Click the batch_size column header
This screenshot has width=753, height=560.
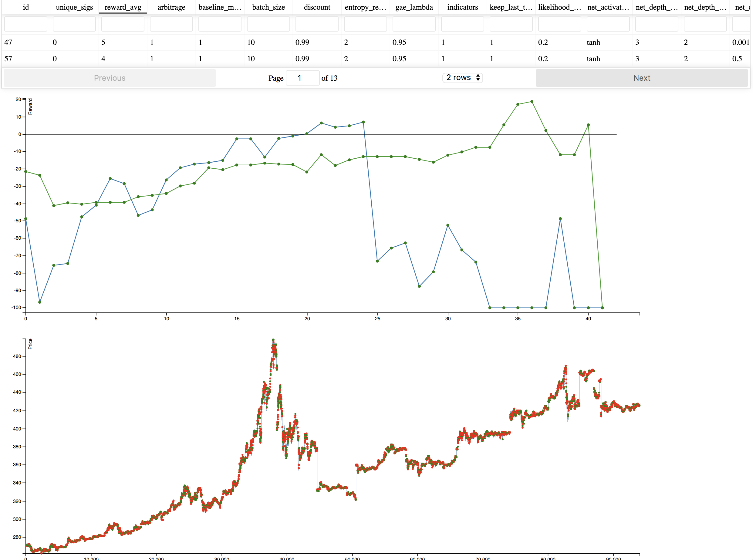point(268,7)
